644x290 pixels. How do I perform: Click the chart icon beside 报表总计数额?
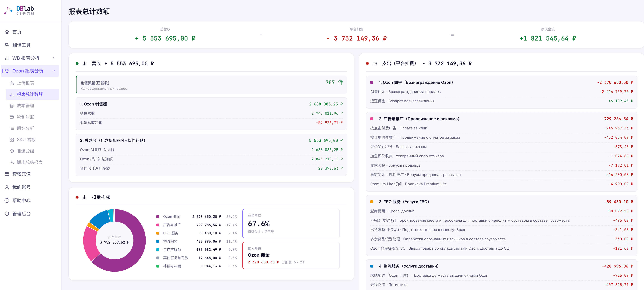click(12, 94)
